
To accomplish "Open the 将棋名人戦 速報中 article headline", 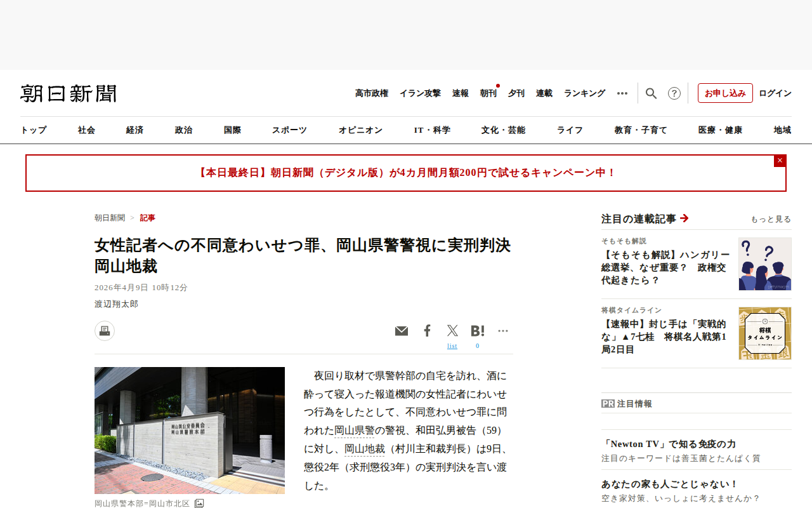I will (664, 337).
